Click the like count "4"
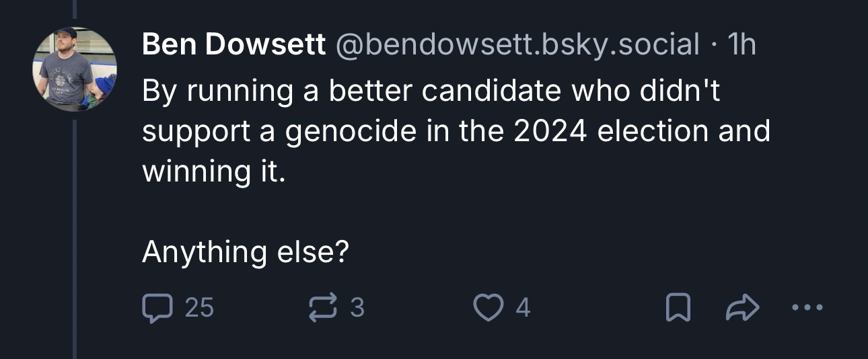The image size is (868, 359). [523, 308]
